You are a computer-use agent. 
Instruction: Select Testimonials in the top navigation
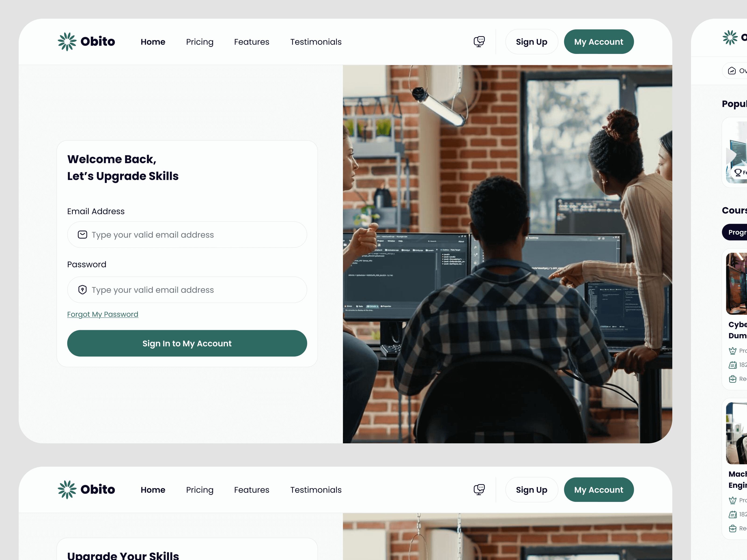pos(316,42)
